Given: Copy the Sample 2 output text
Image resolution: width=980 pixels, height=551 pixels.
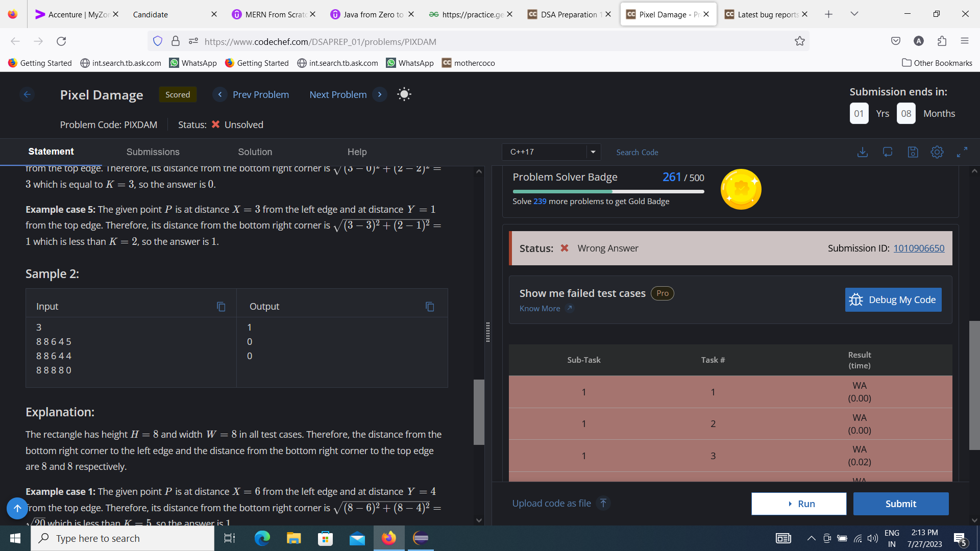Looking at the screenshot, I should point(430,307).
